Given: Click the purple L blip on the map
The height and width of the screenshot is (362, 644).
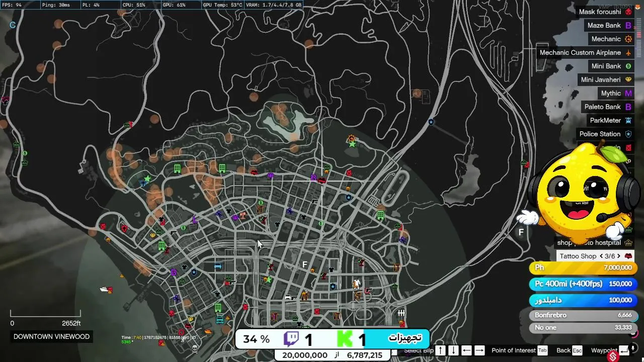Looking at the screenshot, I should pyautogui.click(x=195, y=219).
